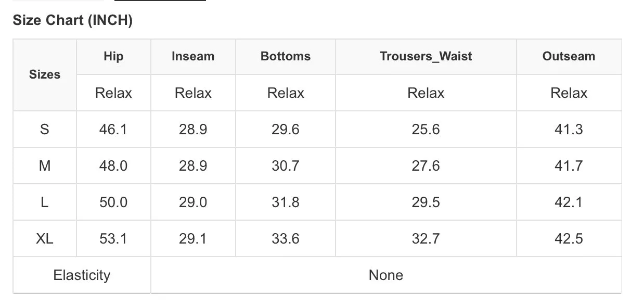The width and height of the screenshot is (644, 306).
Task: Select the 29.1 inseam cell
Action: click(193, 238)
